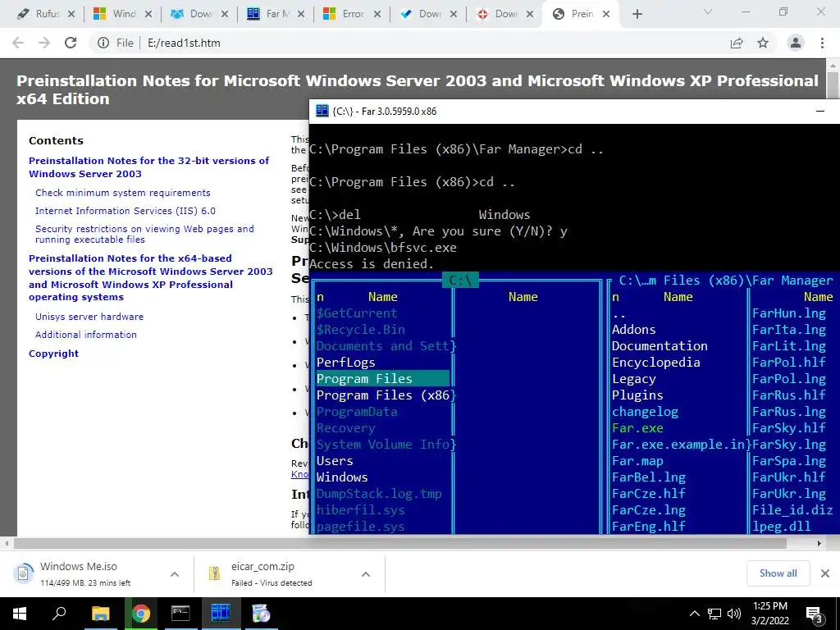Image resolution: width=840 pixels, height=630 pixels.
Task: View site information icon
Action: (103, 43)
